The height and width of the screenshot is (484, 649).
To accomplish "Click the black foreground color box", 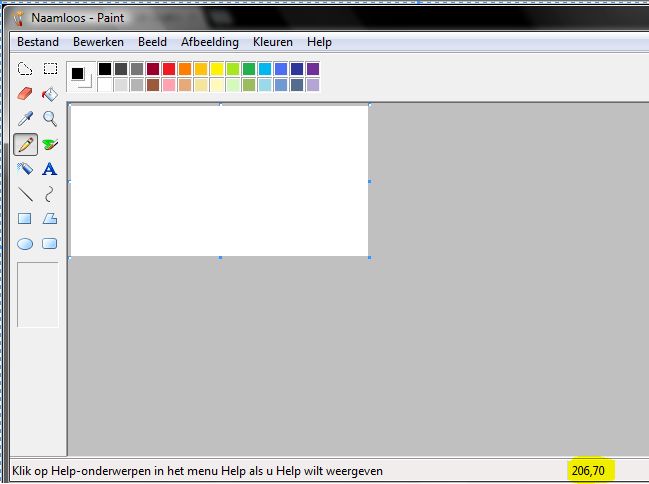I will pos(77,74).
